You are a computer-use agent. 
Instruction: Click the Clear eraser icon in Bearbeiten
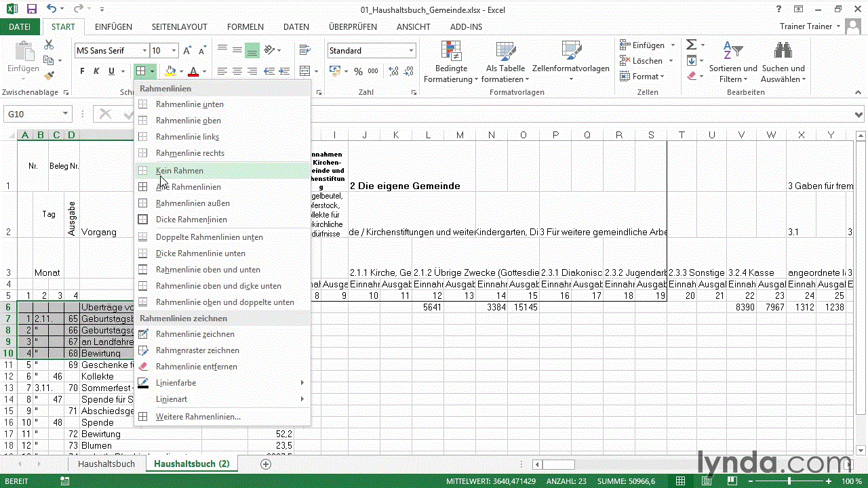691,76
